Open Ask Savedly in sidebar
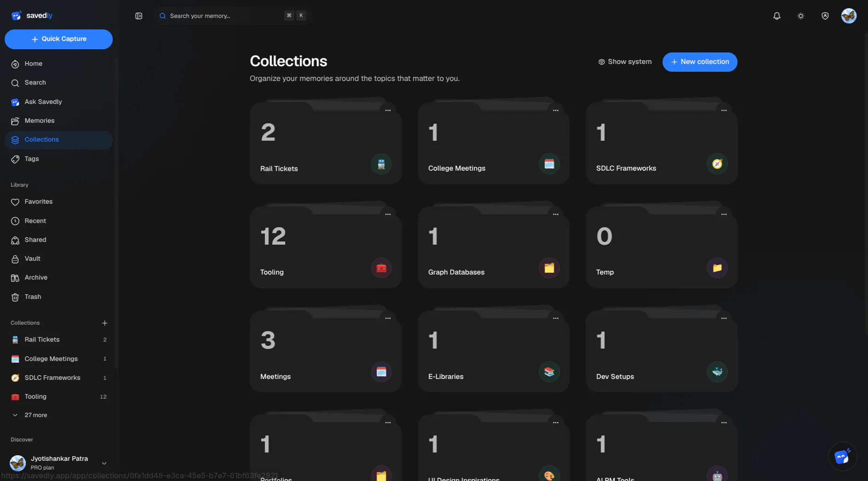Image resolution: width=868 pixels, height=481 pixels. click(58, 102)
